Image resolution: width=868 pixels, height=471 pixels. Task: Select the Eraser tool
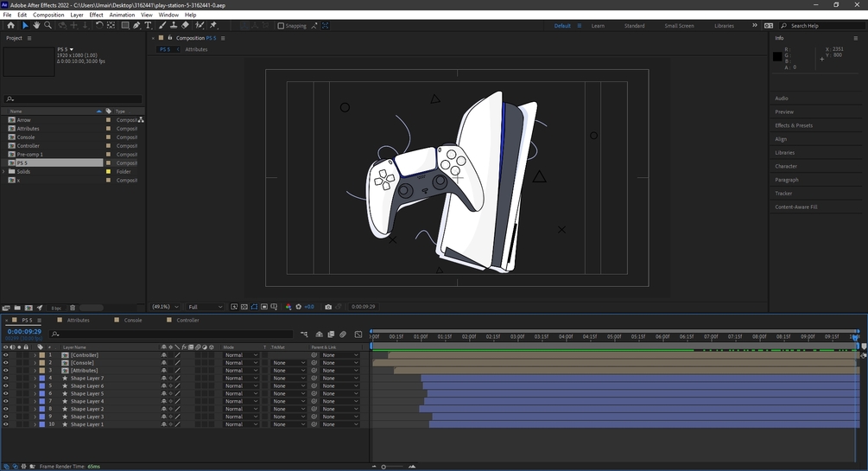pos(185,26)
